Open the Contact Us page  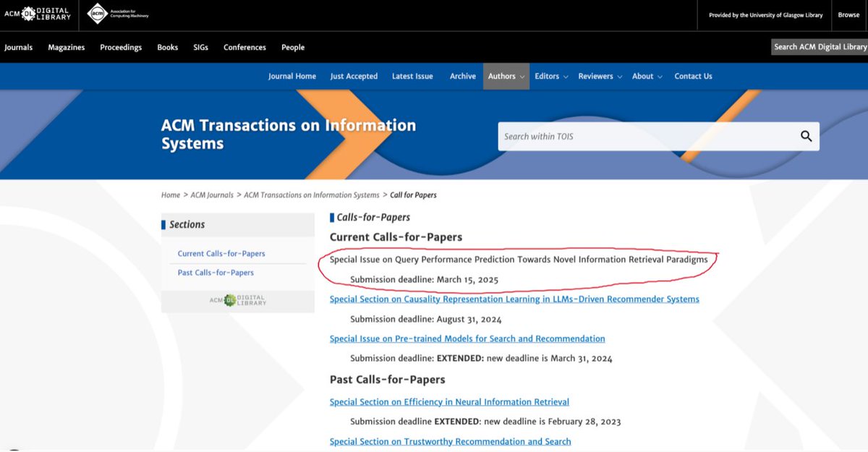(693, 76)
